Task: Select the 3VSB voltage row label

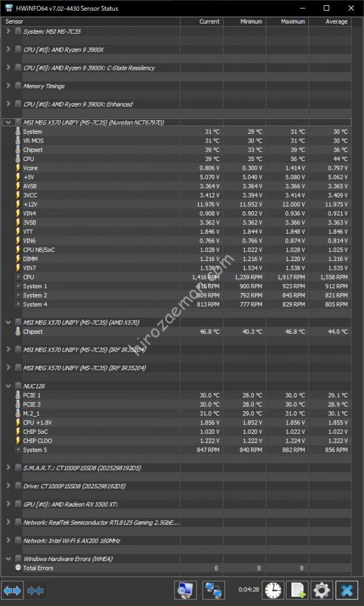Action: tap(30, 223)
